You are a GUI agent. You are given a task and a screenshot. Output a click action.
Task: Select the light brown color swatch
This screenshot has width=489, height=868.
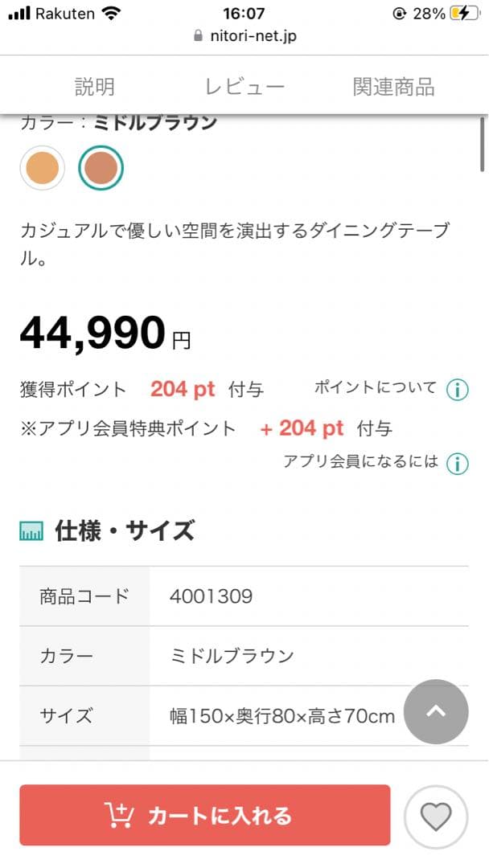click(x=42, y=166)
